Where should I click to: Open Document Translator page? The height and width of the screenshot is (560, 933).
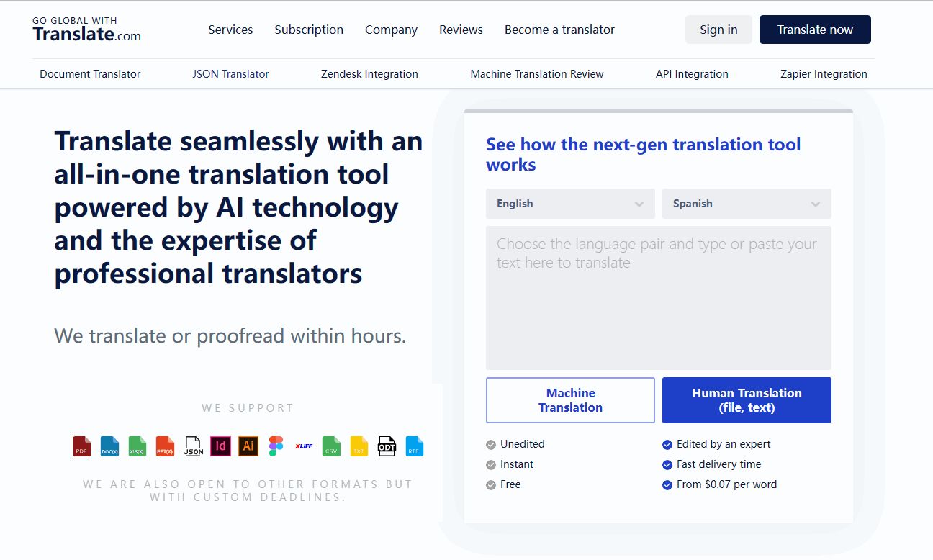coord(90,74)
